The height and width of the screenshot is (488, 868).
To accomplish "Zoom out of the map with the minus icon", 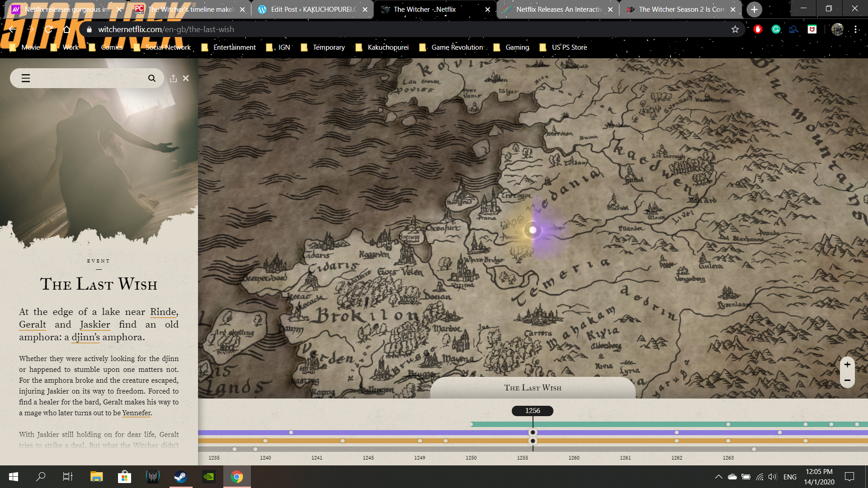I will coord(847,380).
